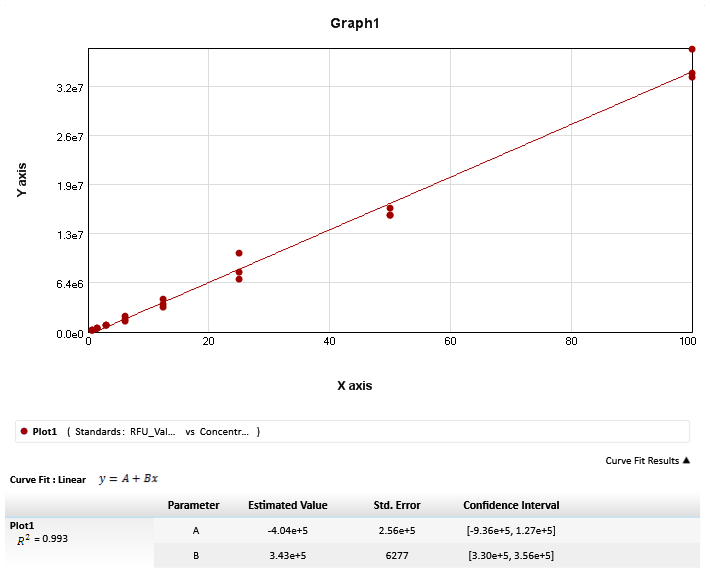Screen dimensions: 710x576
Task: Select parameter A estimated value -4.04e+5
Action: click(287, 531)
